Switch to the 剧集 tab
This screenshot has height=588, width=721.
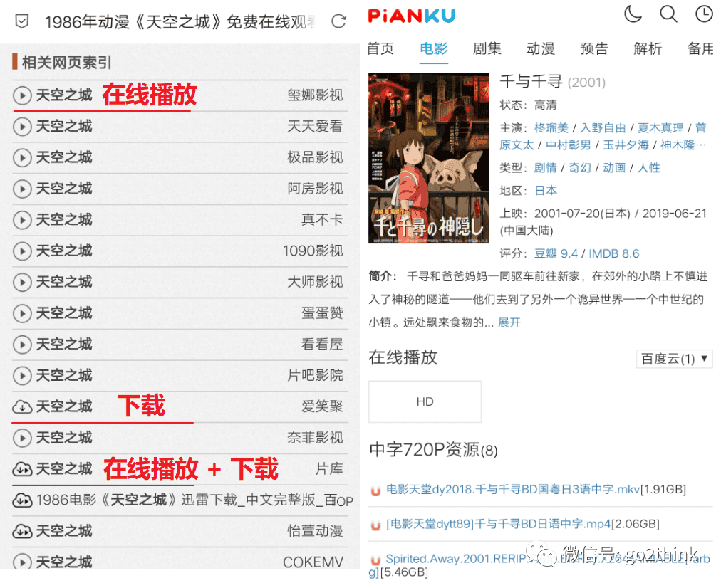pos(487,48)
